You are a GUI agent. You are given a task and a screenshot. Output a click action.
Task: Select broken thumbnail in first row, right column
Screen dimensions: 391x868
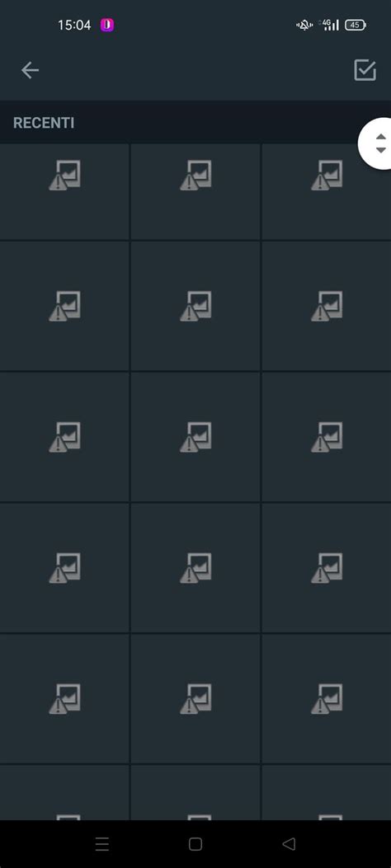click(x=326, y=191)
